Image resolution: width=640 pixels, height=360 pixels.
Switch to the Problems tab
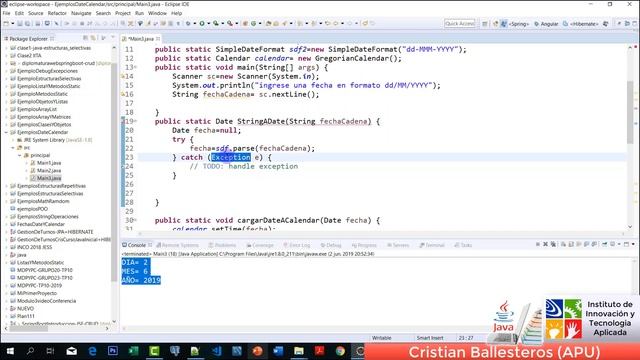[222, 245]
